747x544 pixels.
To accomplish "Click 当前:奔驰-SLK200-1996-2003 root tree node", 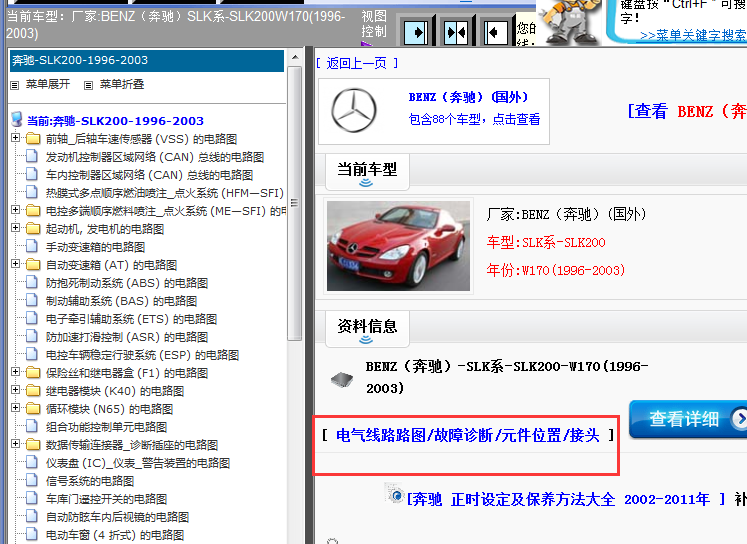I will click(115, 121).
